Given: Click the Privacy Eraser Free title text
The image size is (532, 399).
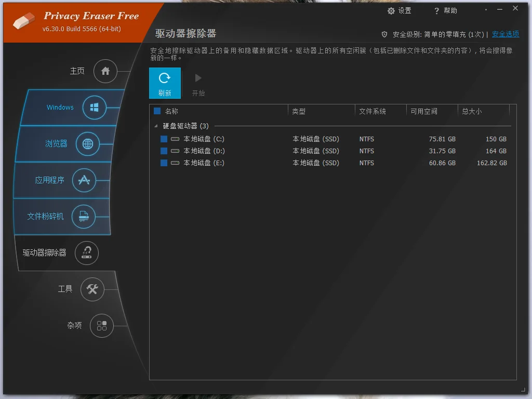Looking at the screenshot, I should (91, 16).
